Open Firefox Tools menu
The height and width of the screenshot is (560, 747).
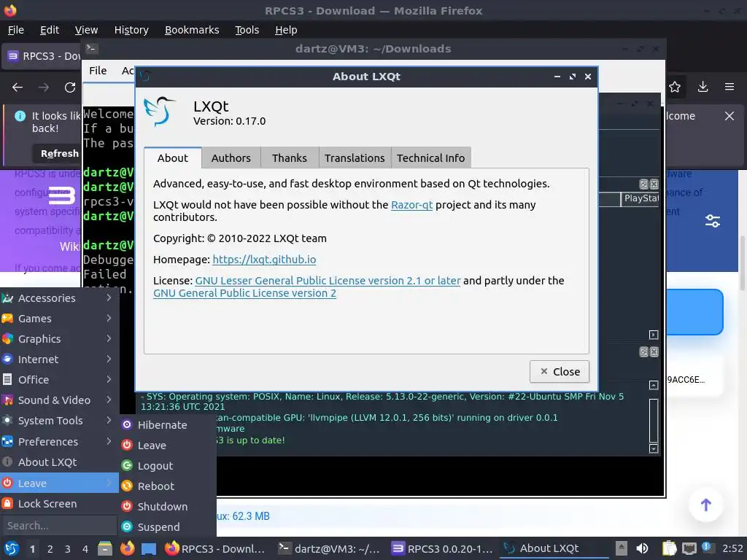click(x=247, y=30)
